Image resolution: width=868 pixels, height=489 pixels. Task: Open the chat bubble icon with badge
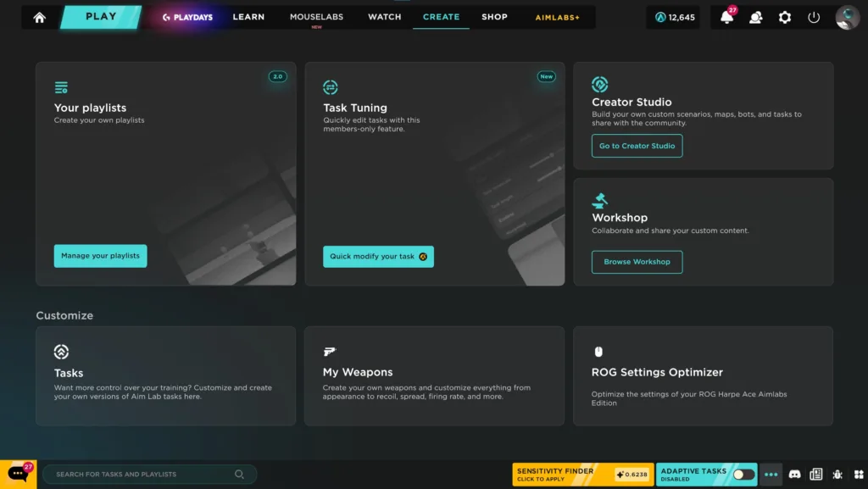tap(18, 474)
